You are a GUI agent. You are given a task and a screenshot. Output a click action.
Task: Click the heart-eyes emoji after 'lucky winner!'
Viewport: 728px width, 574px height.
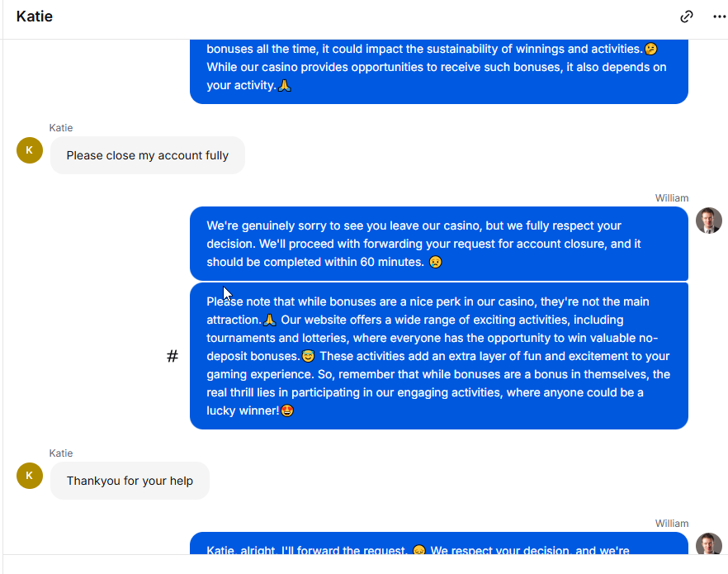(287, 410)
